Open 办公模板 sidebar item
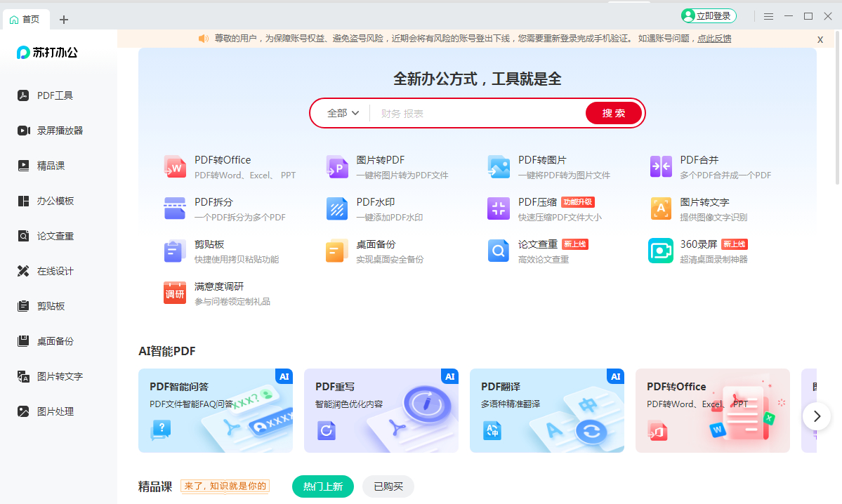The image size is (842, 504). [46, 201]
